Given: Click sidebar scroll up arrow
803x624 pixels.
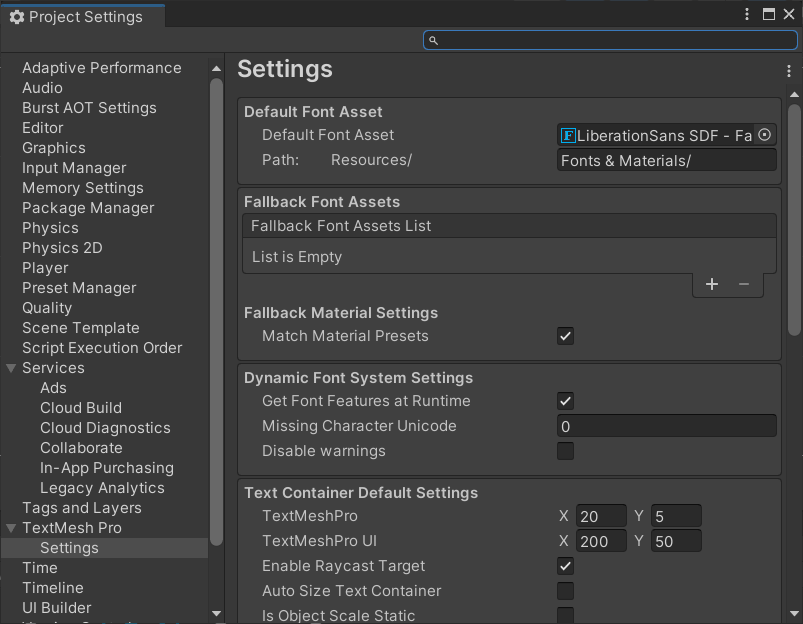Looking at the screenshot, I should (x=216, y=69).
